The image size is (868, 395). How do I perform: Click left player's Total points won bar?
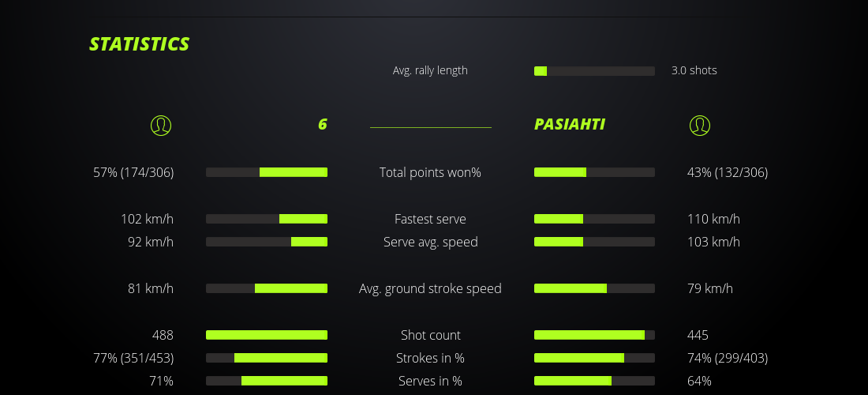[267, 172]
